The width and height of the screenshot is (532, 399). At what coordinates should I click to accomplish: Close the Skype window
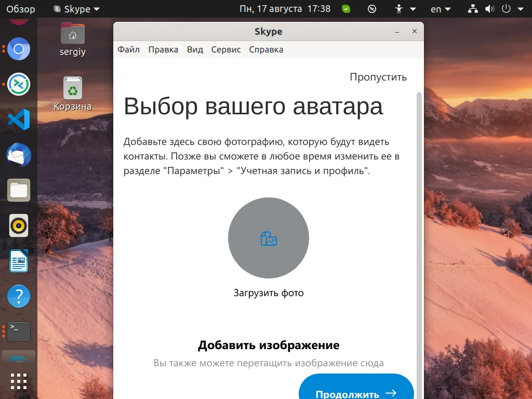pos(414,31)
